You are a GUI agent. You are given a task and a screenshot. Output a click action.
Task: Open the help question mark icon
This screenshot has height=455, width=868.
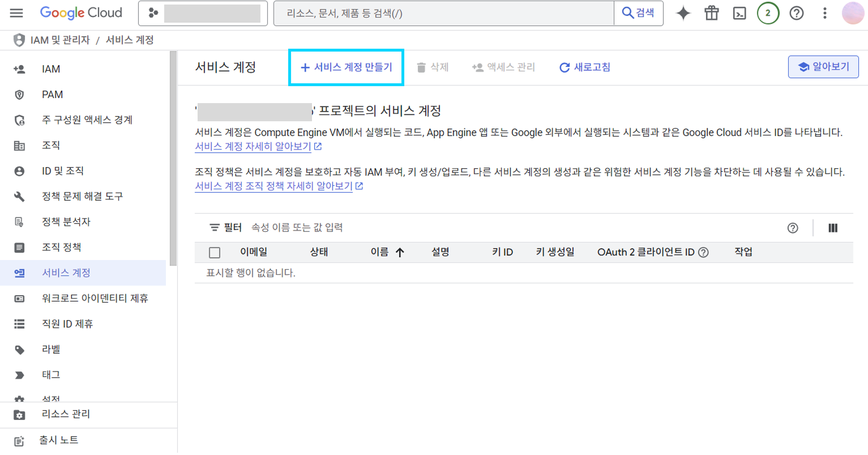(797, 13)
